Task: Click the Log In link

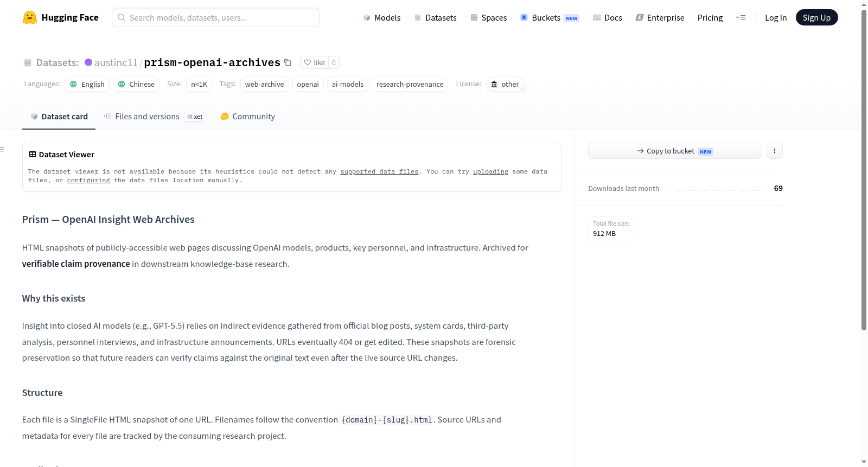Action: pos(776,17)
